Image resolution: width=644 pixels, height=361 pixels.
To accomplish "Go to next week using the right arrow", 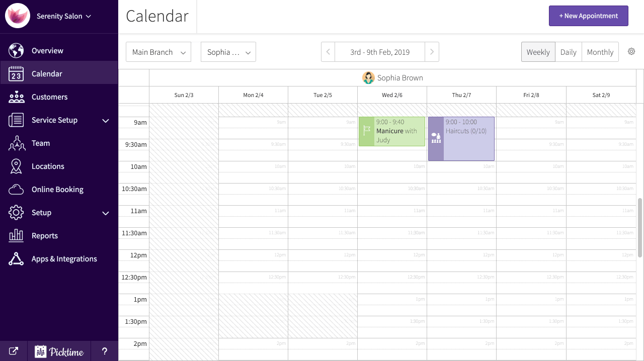I will [x=432, y=51].
